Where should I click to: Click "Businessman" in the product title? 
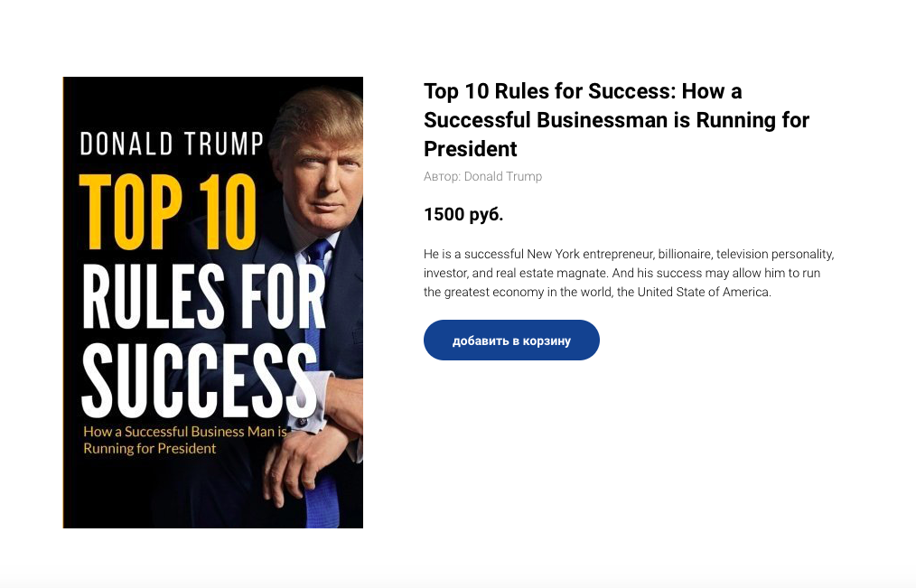click(603, 120)
